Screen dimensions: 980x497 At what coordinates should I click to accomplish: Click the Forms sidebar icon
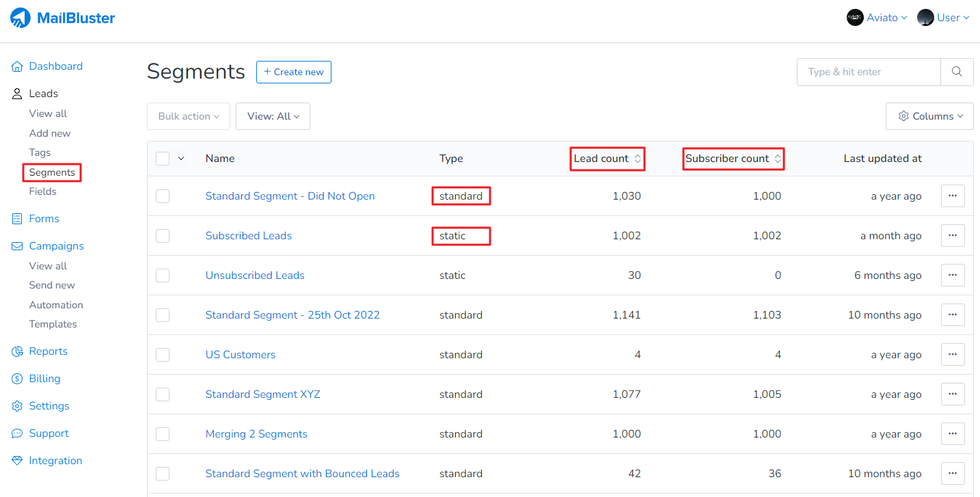click(17, 219)
